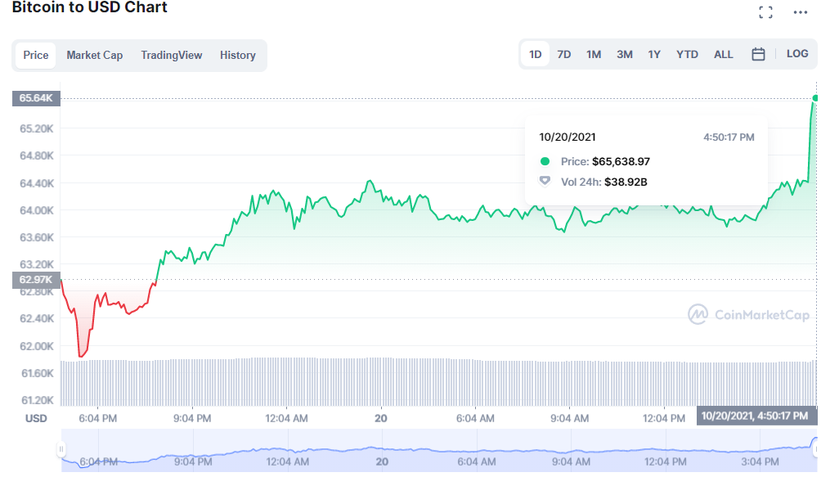Select the Price tab
Image resolution: width=839 pixels, height=477 pixels.
coord(36,55)
